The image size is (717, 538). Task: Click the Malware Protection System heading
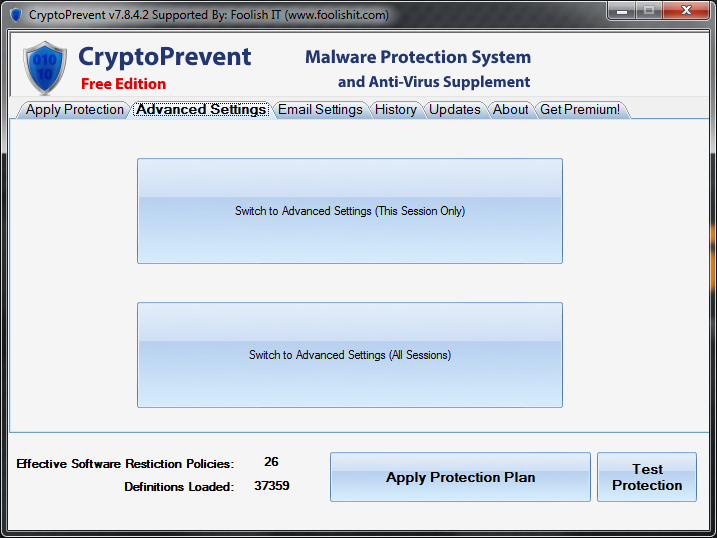pyautogui.click(x=418, y=57)
